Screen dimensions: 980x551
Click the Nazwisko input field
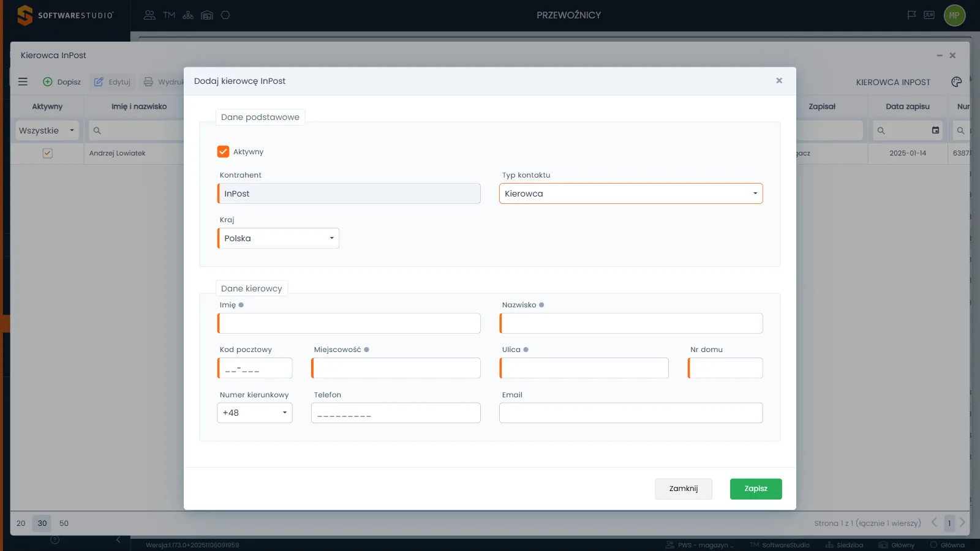(x=631, y=323)
